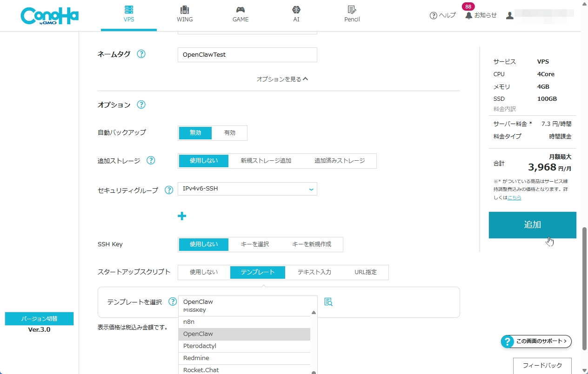The width and height of the screenshot is (588, 374).
Task: Open the IPv4v6-SSH security group dropdown
Action: pyautogui.click(x=247, y=189)
